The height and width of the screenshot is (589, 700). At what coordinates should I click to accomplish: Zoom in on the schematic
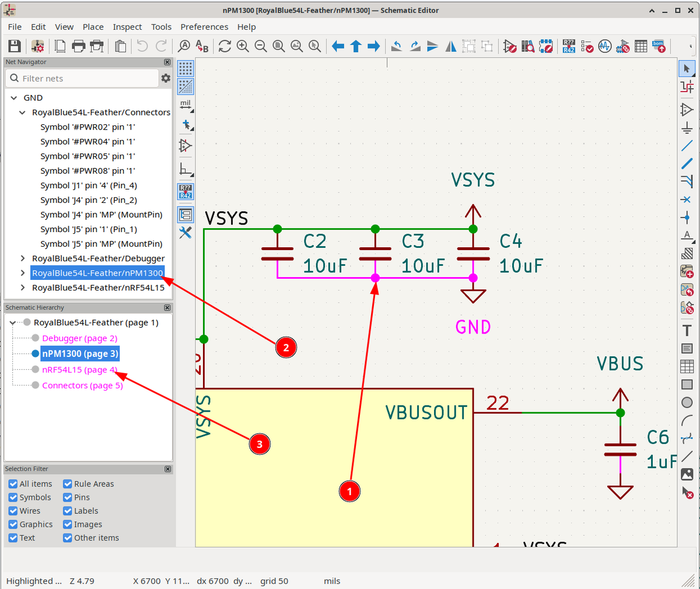[x=243, y=46]
